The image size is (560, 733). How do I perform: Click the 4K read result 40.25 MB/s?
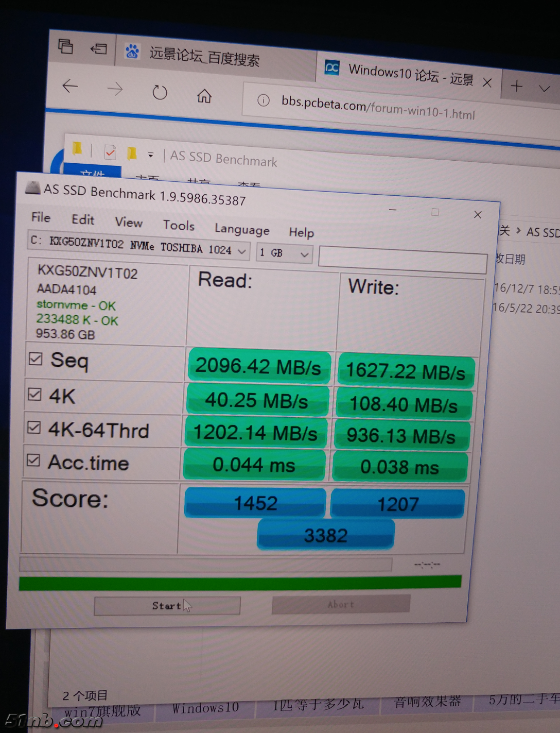coord(257,400)
